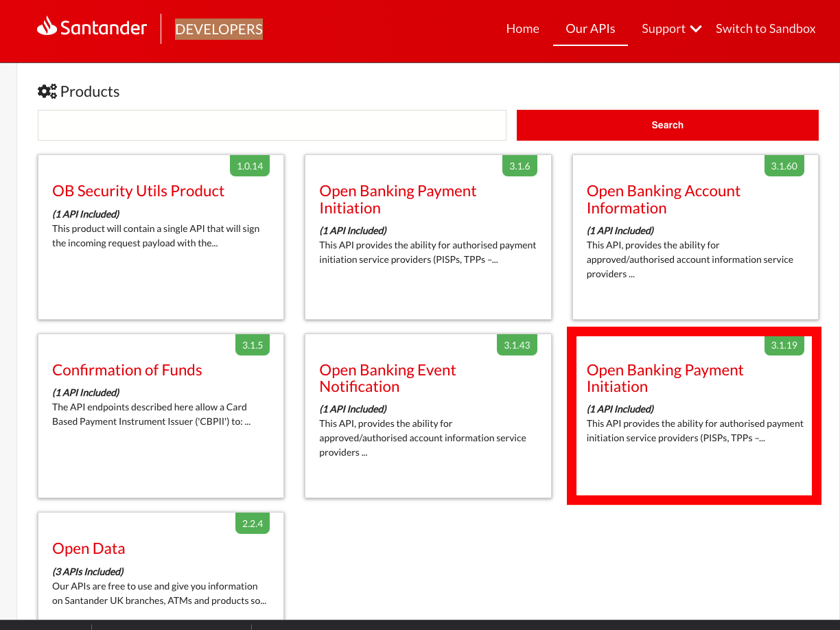Click the 1.0.14 version badge
The width and height of the screenshot is (840, 630).
tap(250, 166)
